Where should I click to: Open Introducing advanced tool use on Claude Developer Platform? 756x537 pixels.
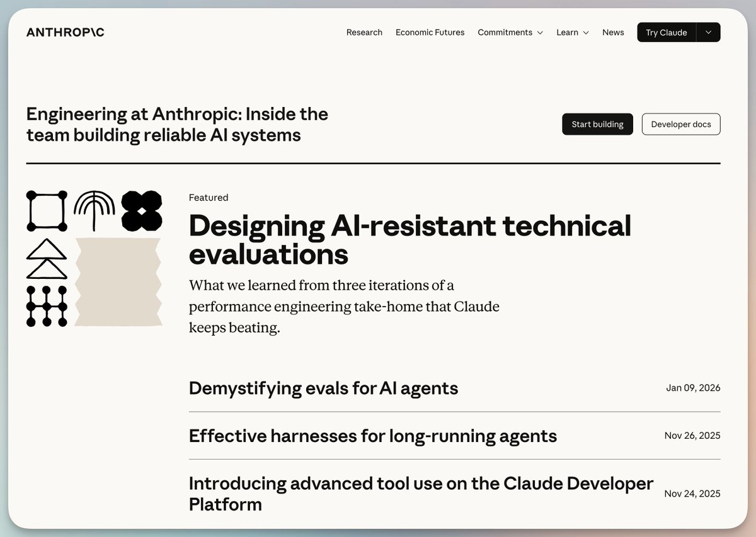(x=421, y=494)
